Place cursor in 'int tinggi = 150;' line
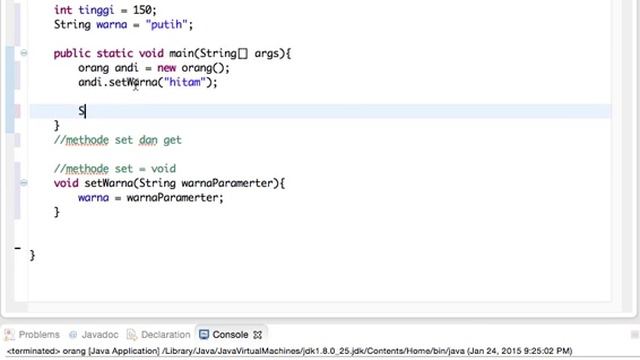Image resolution: width=640 pixels, height=360 pixels. [x=105, y=9]
